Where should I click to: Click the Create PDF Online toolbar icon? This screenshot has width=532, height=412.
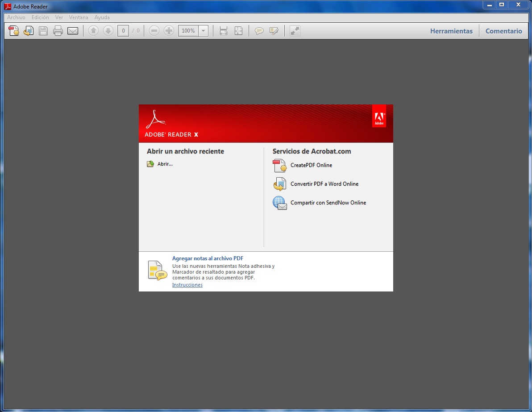14,31
